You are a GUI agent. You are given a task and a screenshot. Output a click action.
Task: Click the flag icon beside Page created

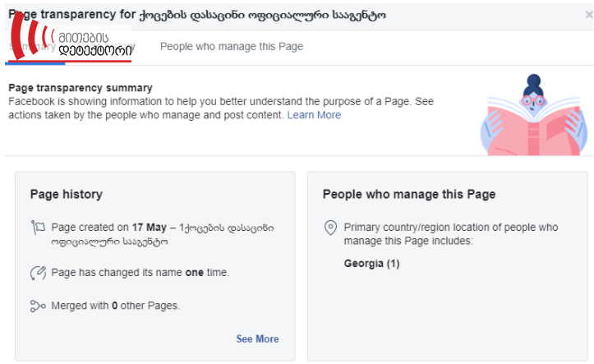point(38,228)
